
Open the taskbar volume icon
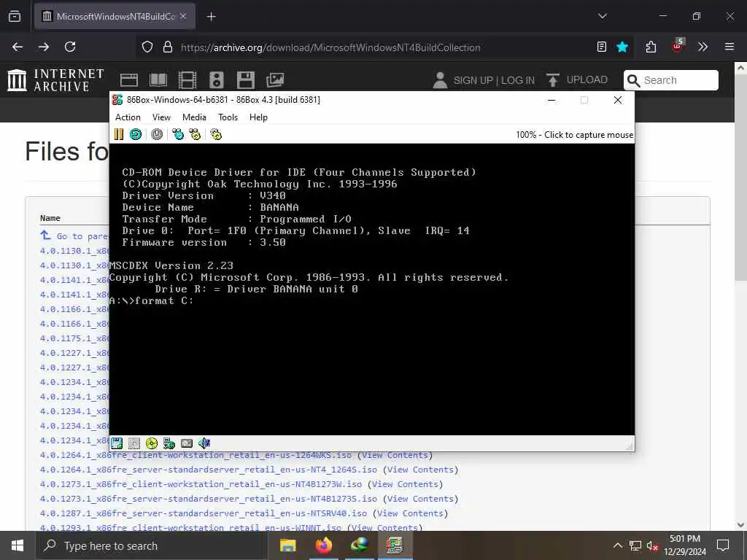click(x=652, y=545)
